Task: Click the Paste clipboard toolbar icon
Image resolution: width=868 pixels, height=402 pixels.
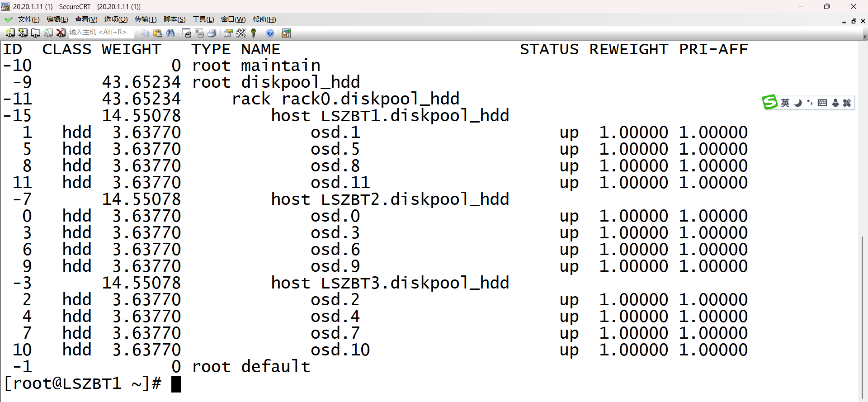Action: pyautogui.click(x=158, y=33)
